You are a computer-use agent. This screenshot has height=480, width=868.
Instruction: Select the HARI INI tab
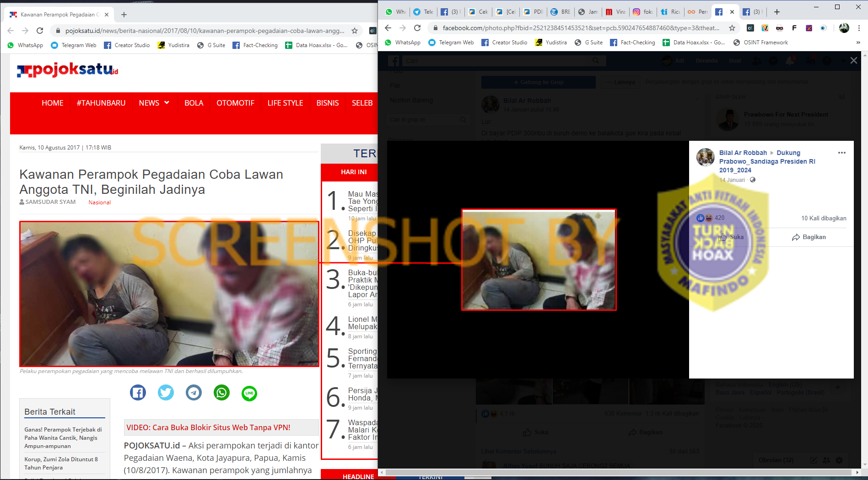click(x=353, y=172)
